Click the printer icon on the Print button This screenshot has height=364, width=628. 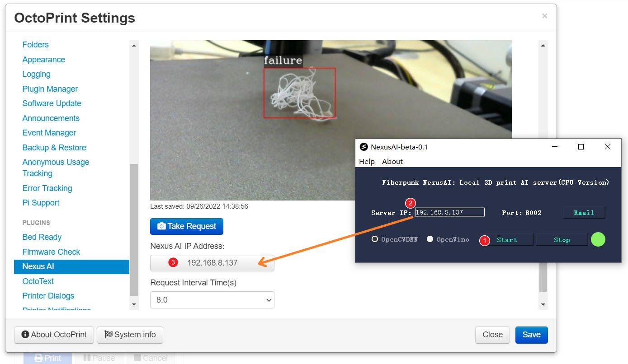point(38,358)
